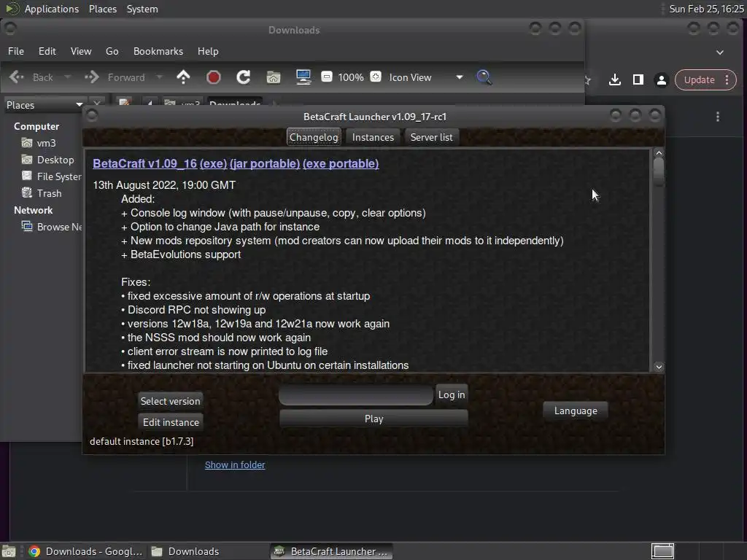Image resolution: width=747 pixels, height=560 pixels.
Task: Zoom out using the minus icon
Action: pyautogui.click(x=326, y=77)
